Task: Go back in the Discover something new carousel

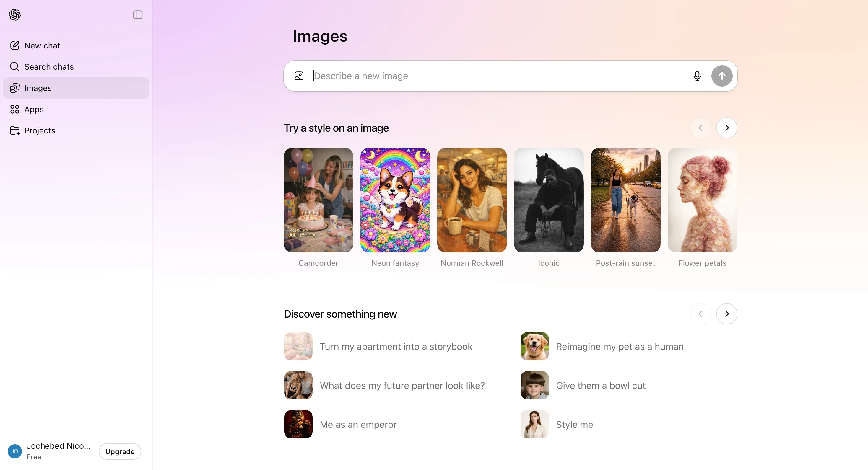Action: 700,314
